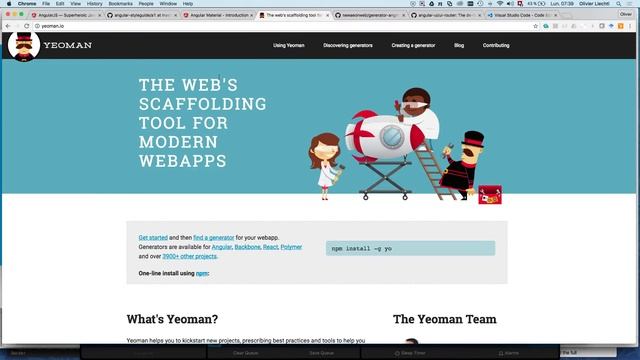The height and width of the screenshot is (360, 640).
Task: Click the npm install -g yo code box
Action: tap(410, 248)
